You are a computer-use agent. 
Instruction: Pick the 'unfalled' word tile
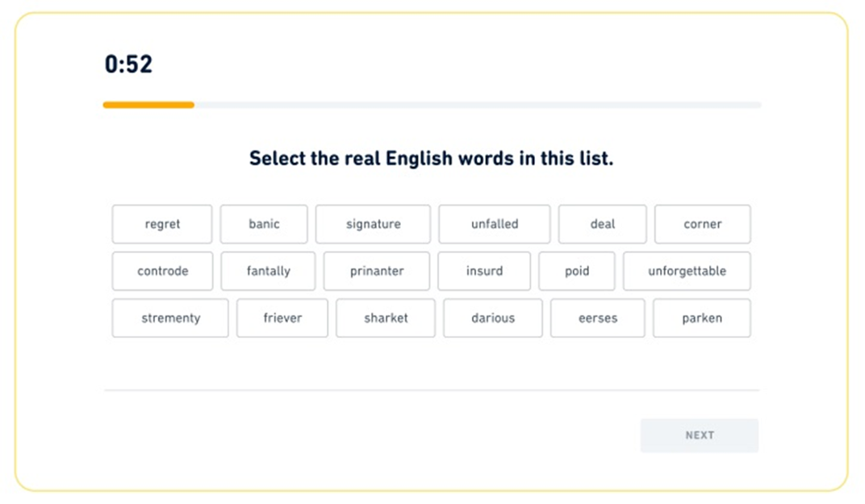pos(495,224)
